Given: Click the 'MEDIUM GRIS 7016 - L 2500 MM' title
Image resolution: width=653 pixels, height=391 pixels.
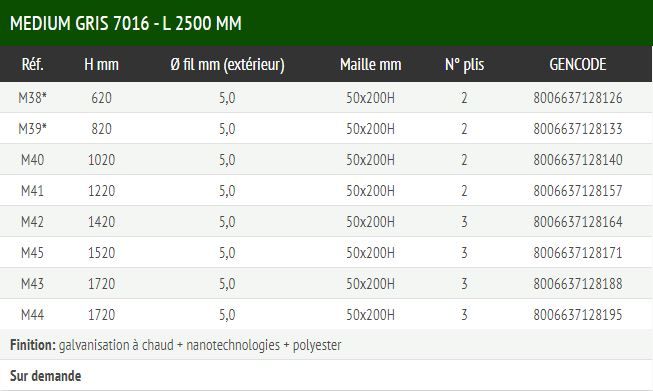Looking at the screenshot, I should pos(126,23).
